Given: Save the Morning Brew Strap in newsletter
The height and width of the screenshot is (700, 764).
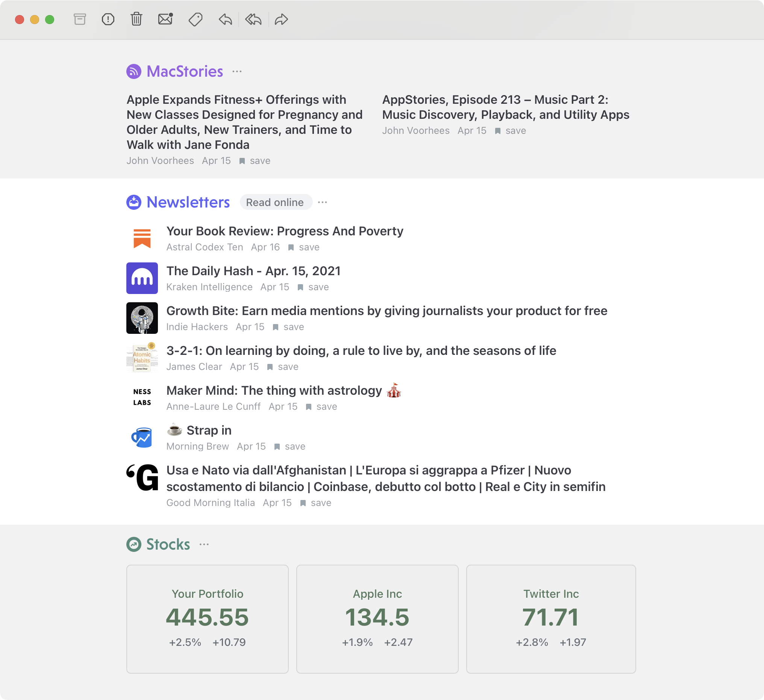Looking at the screenshot, I should coord(290,446).
